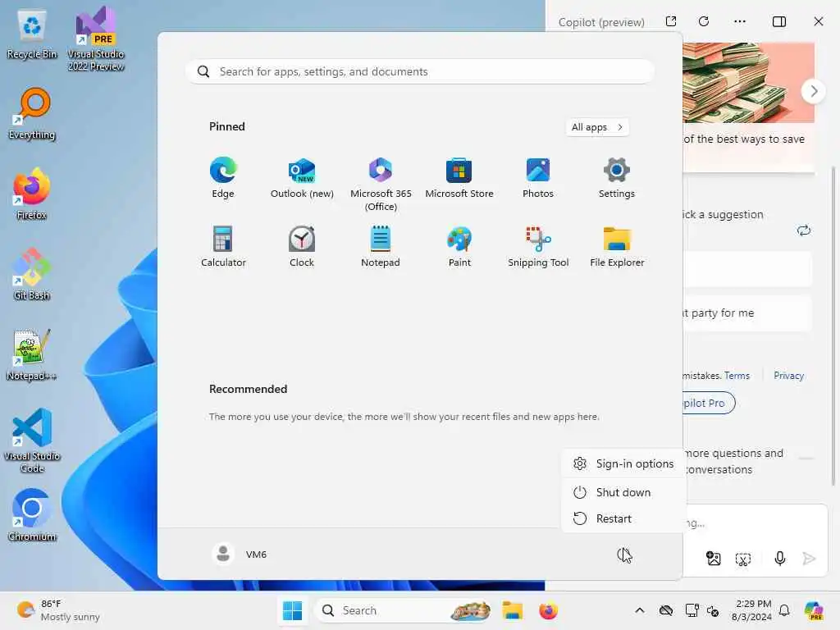Viewport: 840px width, 630px height.
Task: Launch Photos from pinned apps
Action: (538, 178)
